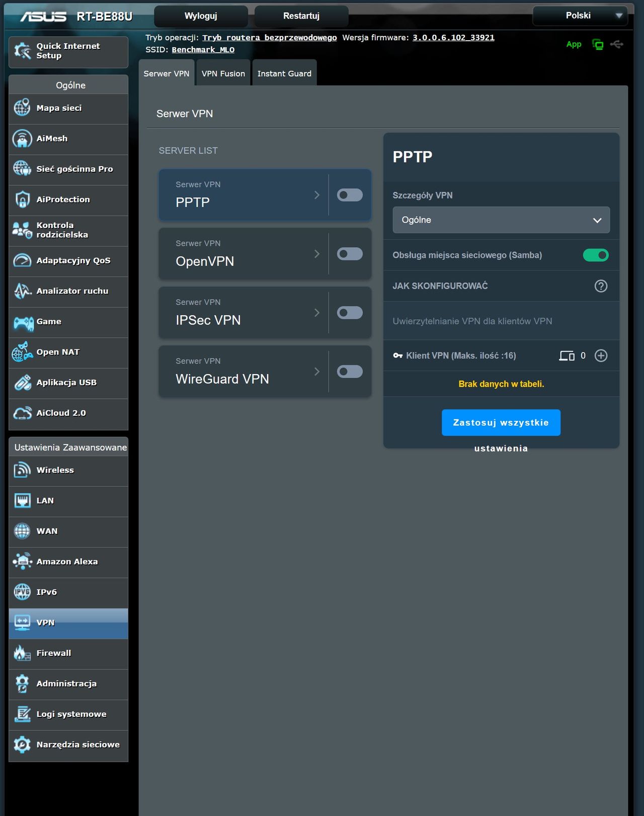The height and width of the screenshot is (816, 644).
Task: Switch on the WireGuard VPN toggle
Action: click(x=350, y=372)
